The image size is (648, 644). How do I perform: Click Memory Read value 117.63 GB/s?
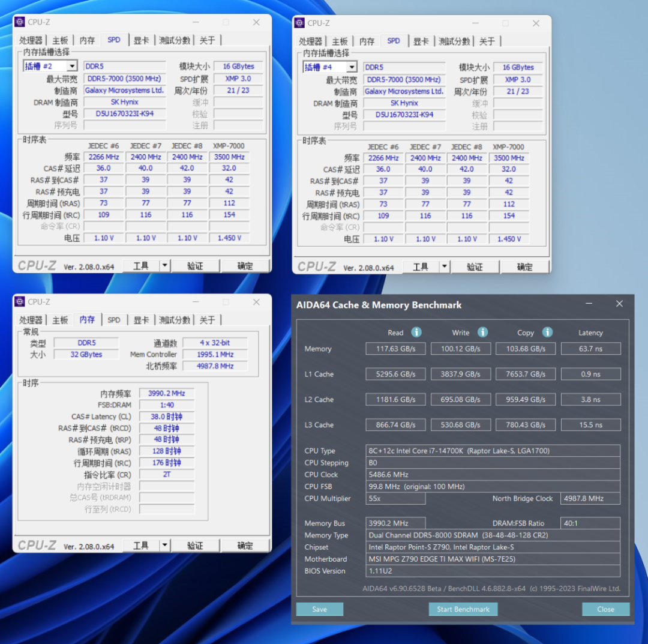[395, 349]
